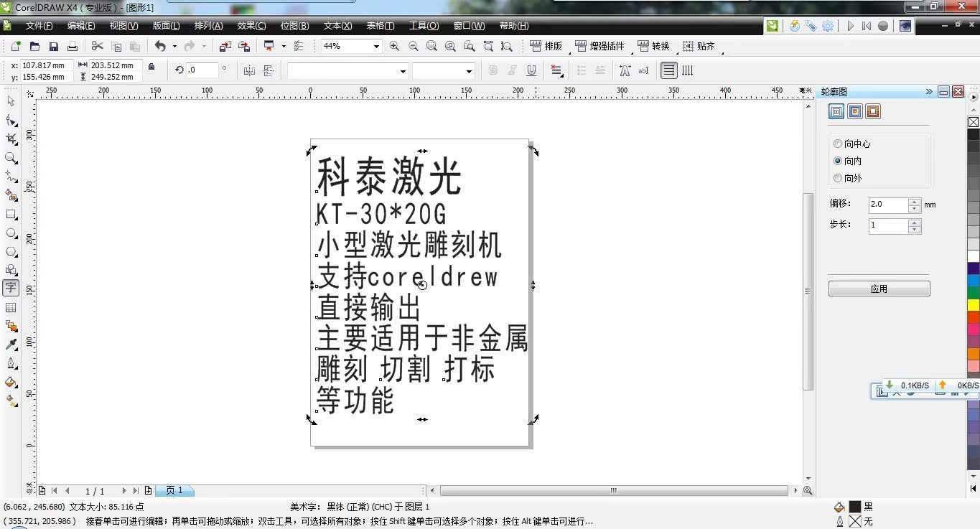Switch text to horizontal direction
This screenshot has width=980, height=529.
[668, 70]
